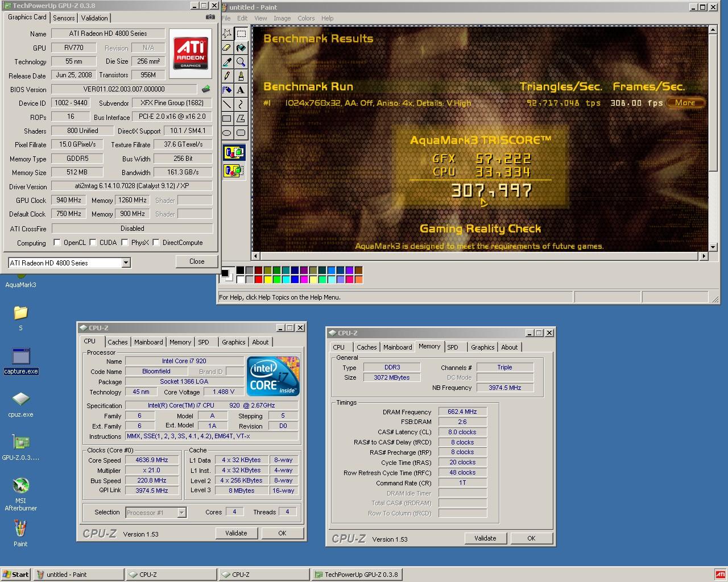
Task: Click the Close button in GPU-Z
Action: (197, 261)
